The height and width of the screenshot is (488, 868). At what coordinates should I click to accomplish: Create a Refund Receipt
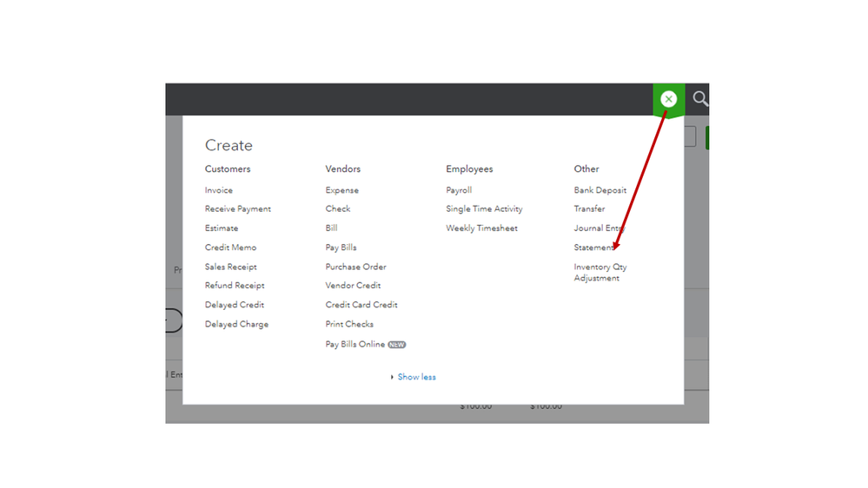235,286
